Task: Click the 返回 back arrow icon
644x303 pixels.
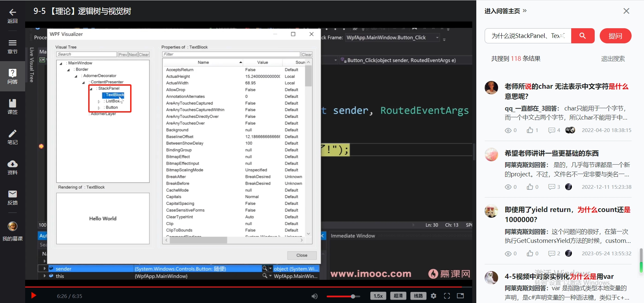Action: click(12, 12)
